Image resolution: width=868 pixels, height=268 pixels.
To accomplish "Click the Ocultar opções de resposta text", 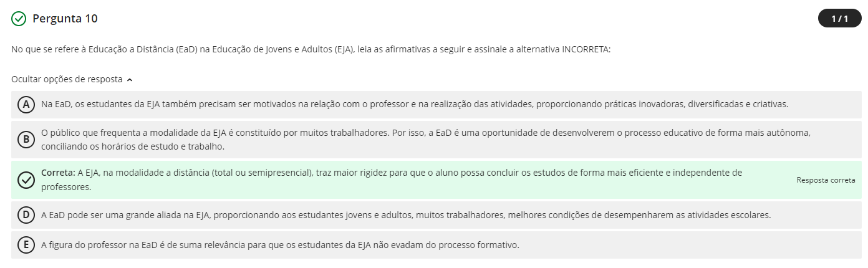I will click(x=67, y=79).
